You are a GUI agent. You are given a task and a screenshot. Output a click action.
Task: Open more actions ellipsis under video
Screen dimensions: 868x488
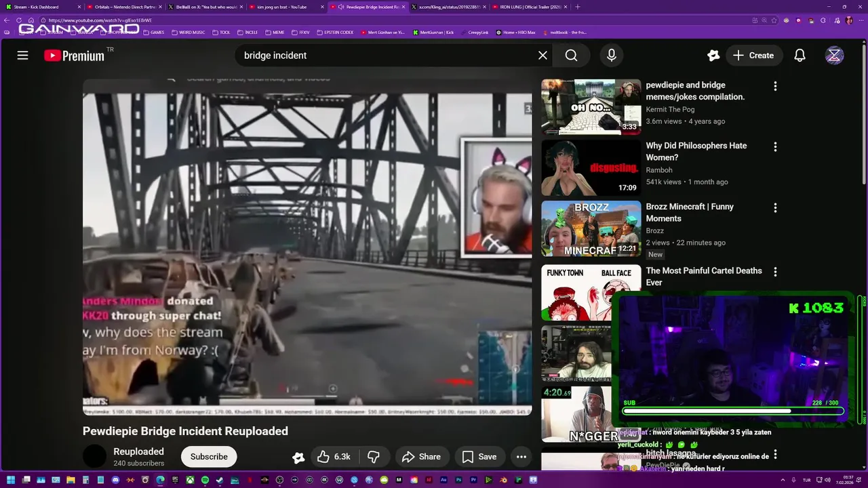[521, 457]
